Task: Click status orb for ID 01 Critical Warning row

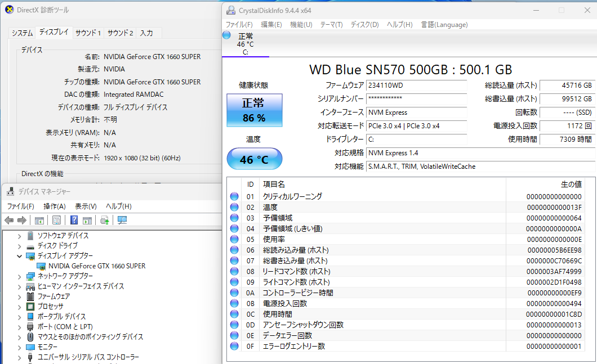Action: (234, 196)
